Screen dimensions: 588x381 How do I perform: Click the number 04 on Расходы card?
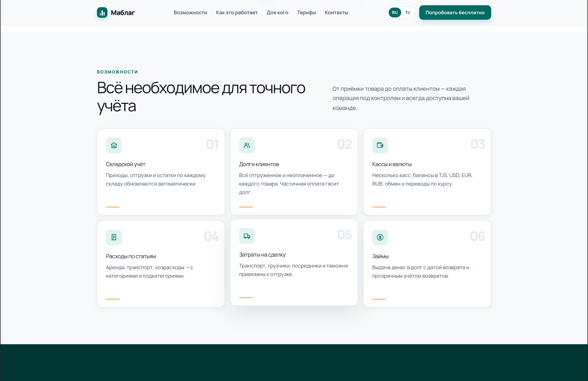tap(211, 236)
